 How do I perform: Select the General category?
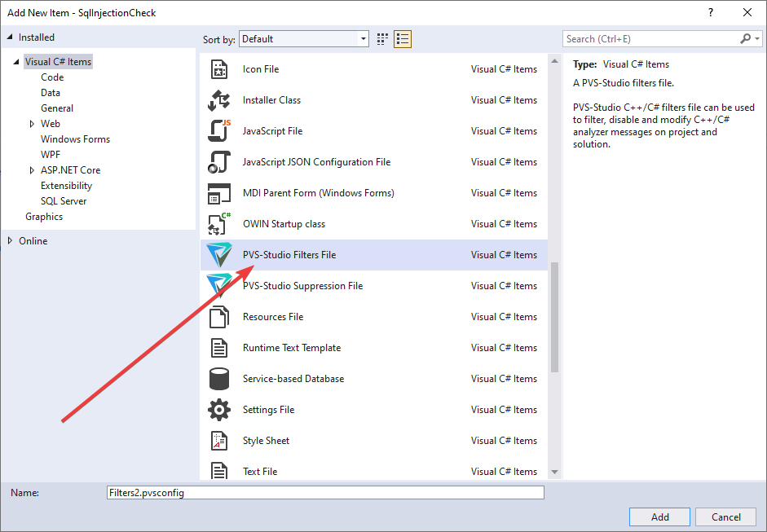click(x=57, y=108)
